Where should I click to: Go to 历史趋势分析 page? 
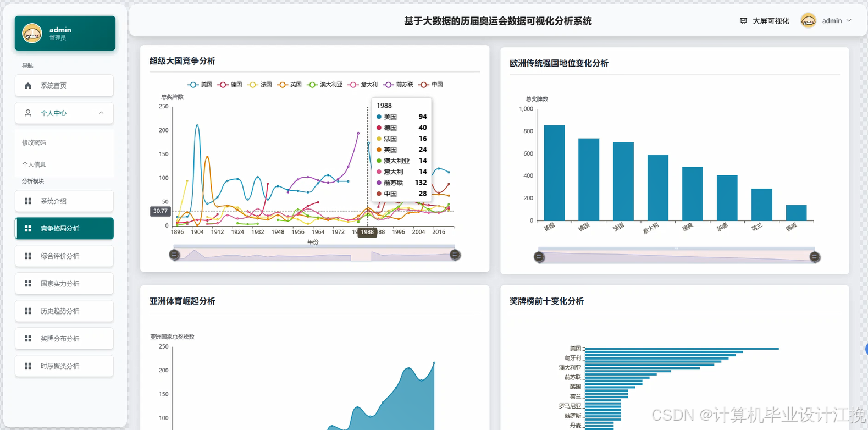tap(64, 311)
